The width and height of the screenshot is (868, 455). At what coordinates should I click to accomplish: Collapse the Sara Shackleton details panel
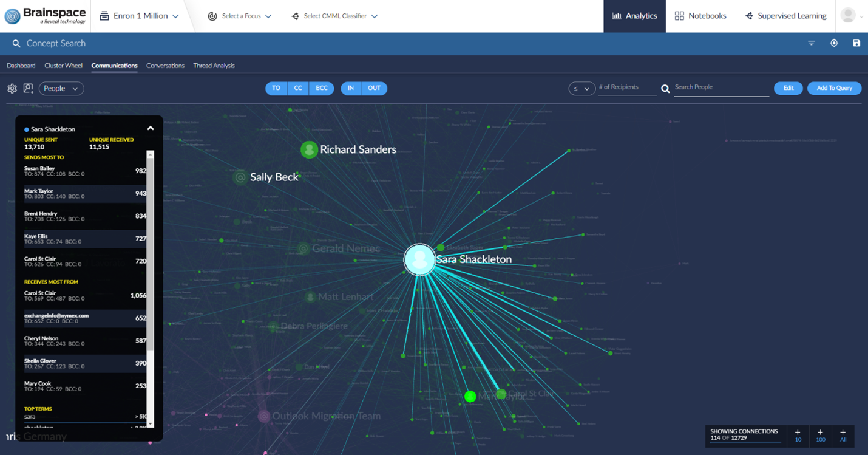151,129
